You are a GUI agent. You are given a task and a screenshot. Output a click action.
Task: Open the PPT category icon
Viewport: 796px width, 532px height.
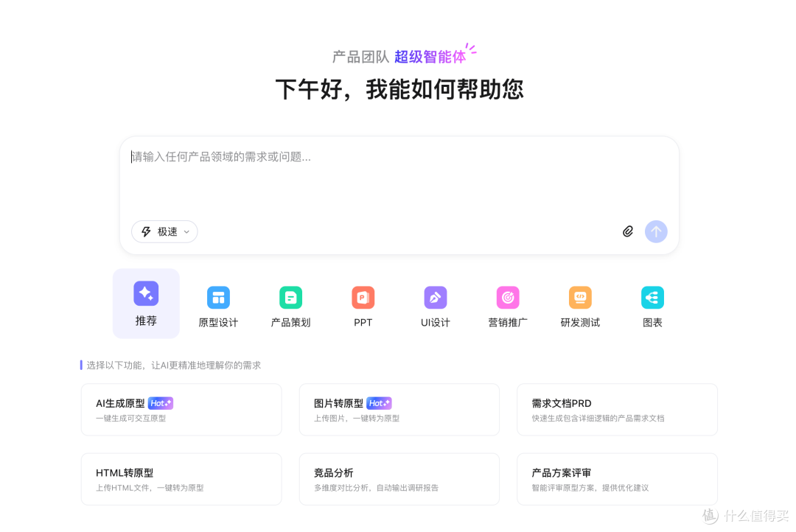(x=363, y=298)
